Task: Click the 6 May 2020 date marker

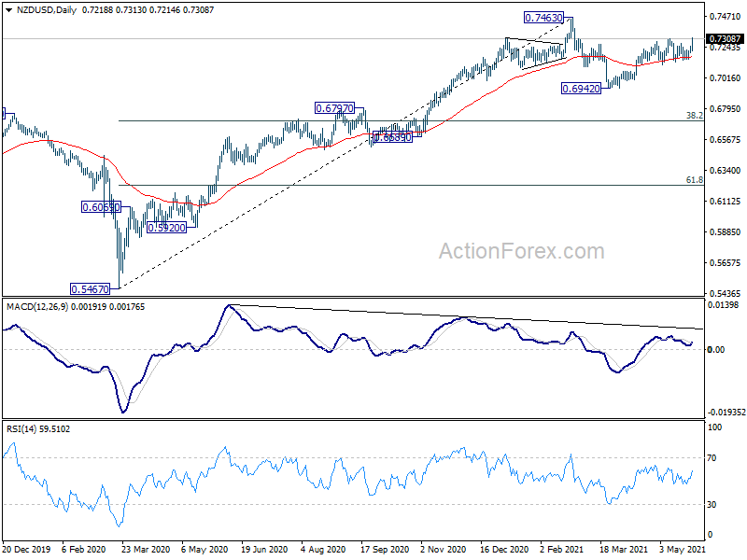Action: (x=204, y=549)
